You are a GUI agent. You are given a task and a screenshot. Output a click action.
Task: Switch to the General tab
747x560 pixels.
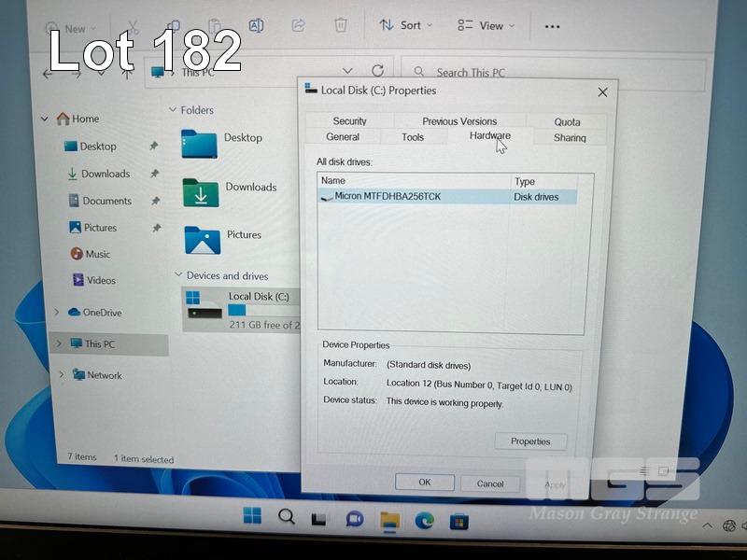point(343,137)
